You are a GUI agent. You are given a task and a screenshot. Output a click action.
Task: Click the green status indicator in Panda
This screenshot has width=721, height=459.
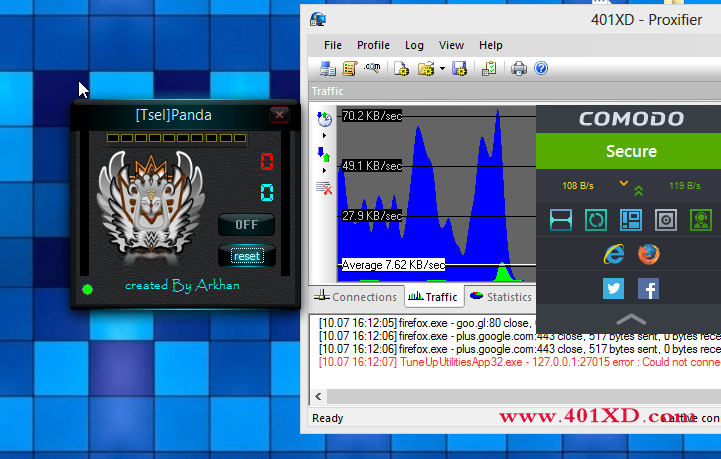[x=87, y=289]
